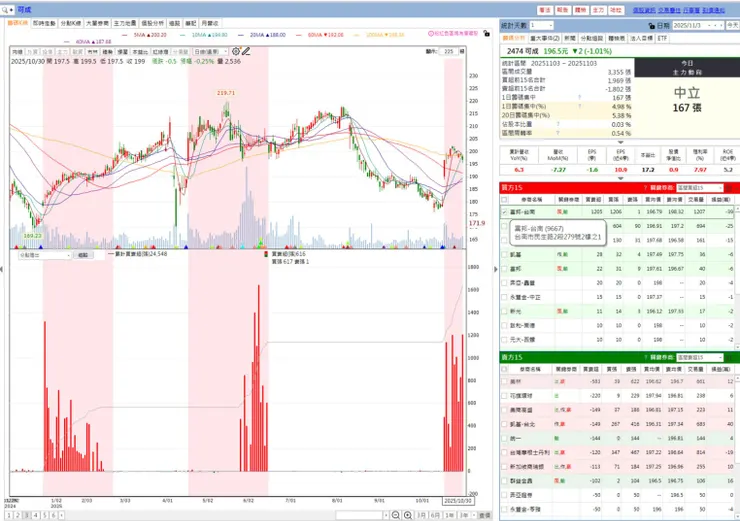Click help icon next to 1日籌碼集中 張
Screen dimensions: 740x521
(x=580, y=97)
